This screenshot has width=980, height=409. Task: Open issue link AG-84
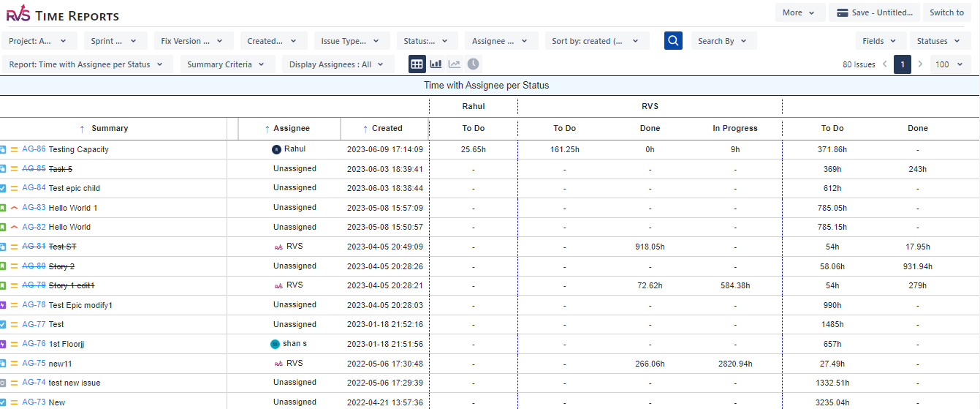pos(34,188)
